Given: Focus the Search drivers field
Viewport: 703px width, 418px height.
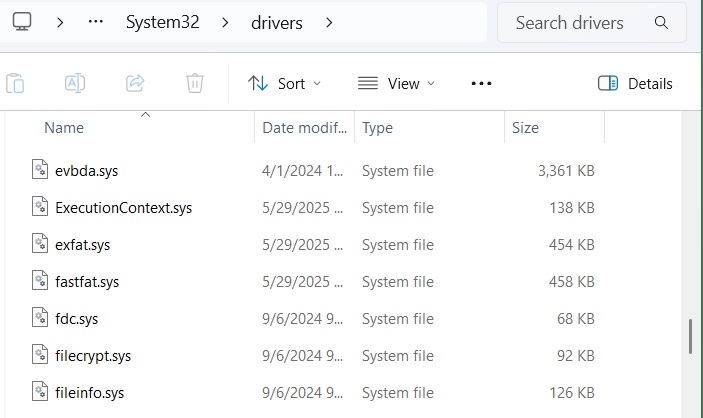Looking at the screenshot, I should (x=592, y=22).
